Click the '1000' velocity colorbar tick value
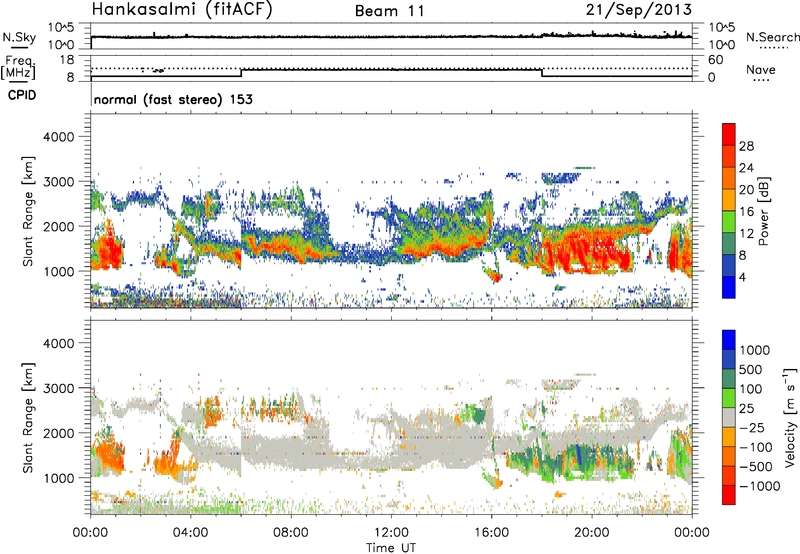The width and height of the screenshot is (800, 554). point(755,350)
